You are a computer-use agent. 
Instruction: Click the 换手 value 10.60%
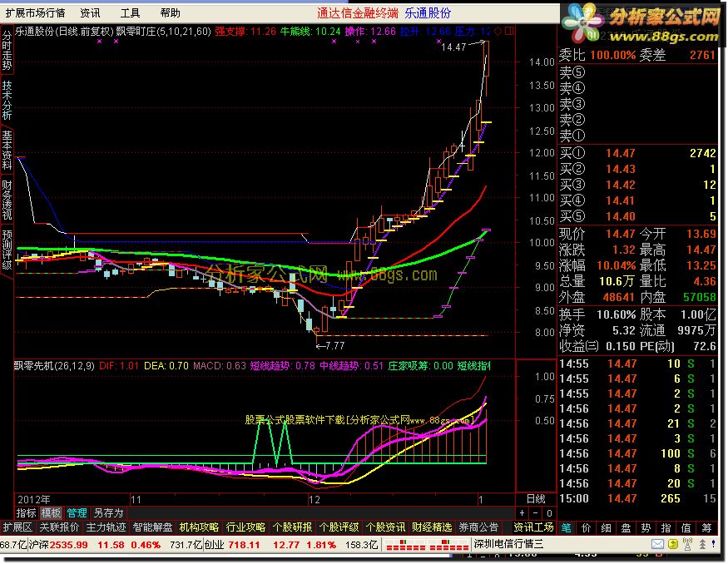[617, 314]
